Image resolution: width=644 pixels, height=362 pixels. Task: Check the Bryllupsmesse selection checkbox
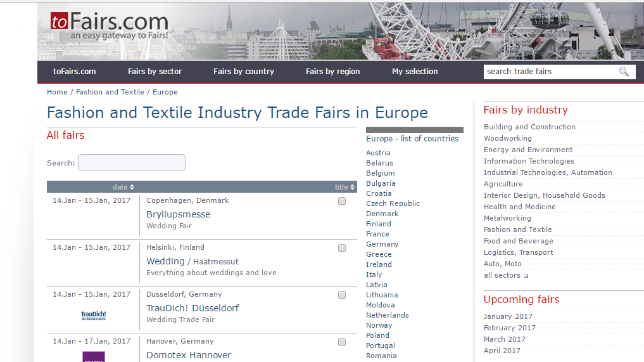pos(342,201)
